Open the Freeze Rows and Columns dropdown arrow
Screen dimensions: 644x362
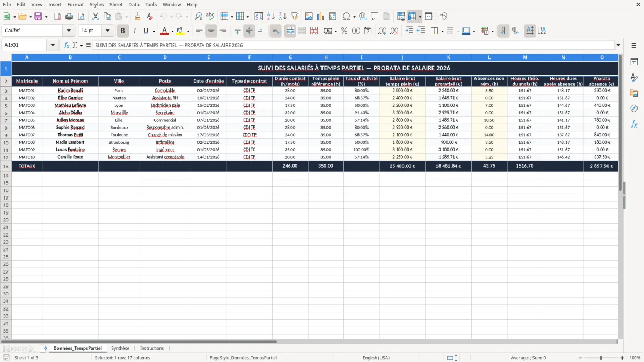(420, 17)
